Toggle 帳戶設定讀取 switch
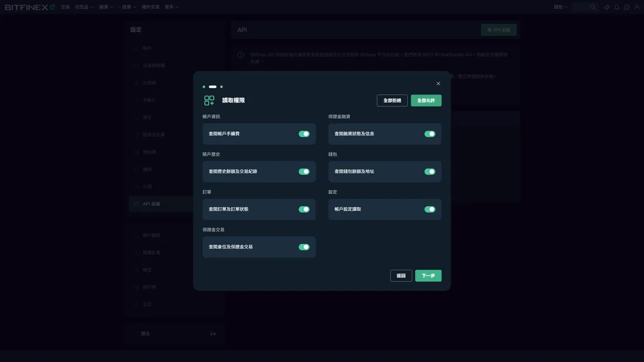Viewport: 644px width, 362px height. tap(430, 209)
